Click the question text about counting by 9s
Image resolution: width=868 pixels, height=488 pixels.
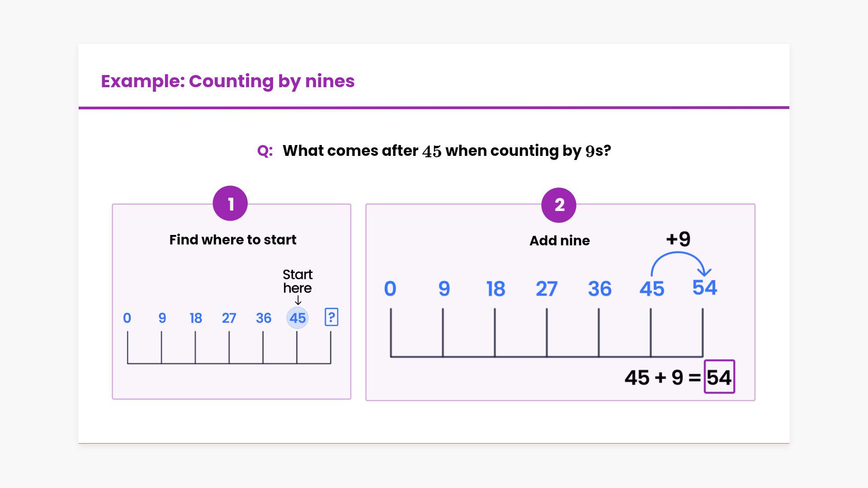[x=447, y=151]
